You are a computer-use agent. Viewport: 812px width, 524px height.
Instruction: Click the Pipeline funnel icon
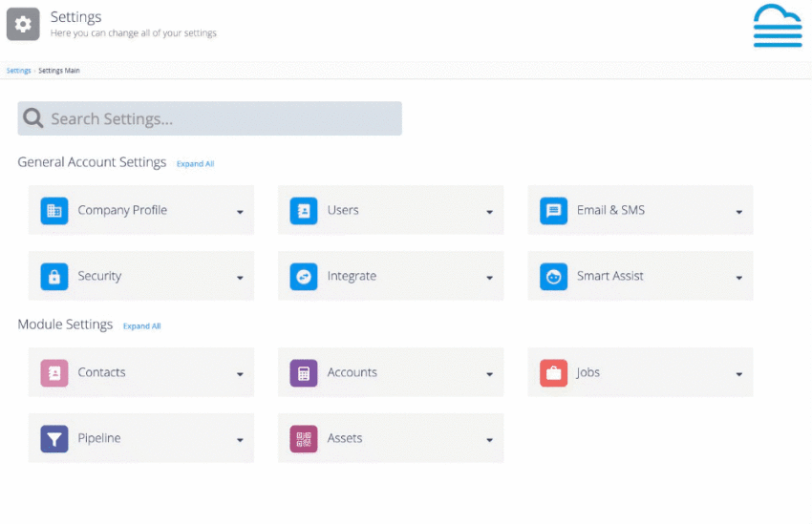pyautogui.click(x=54, y=439)
